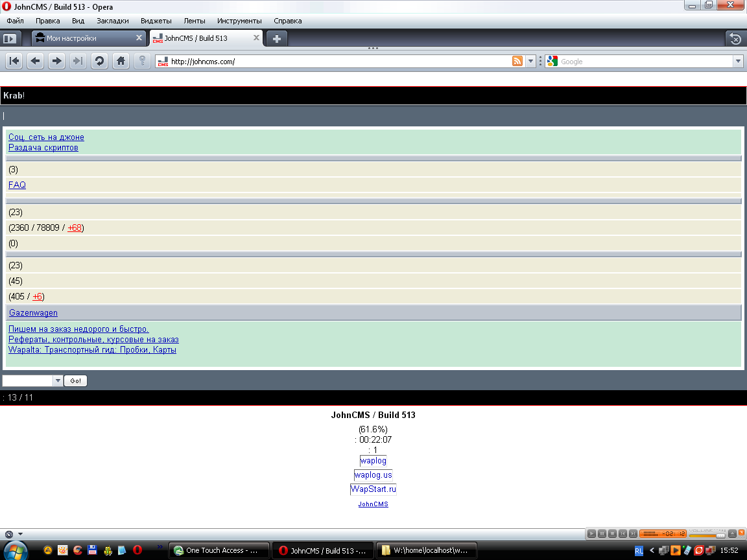
Task: Go to the Home page icon
Action: coord(121,61)
